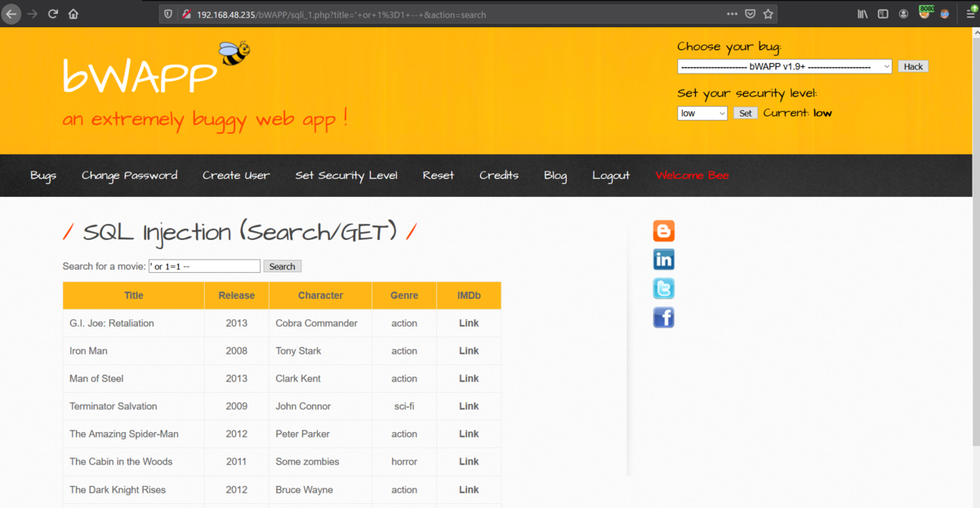Open the FoxyProxy 8080 extension

pos(925,12)
